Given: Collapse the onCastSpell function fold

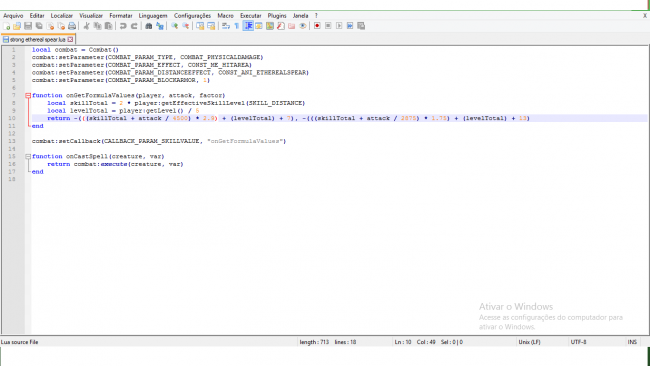Looking at the screenshot, I should [28, 156].
